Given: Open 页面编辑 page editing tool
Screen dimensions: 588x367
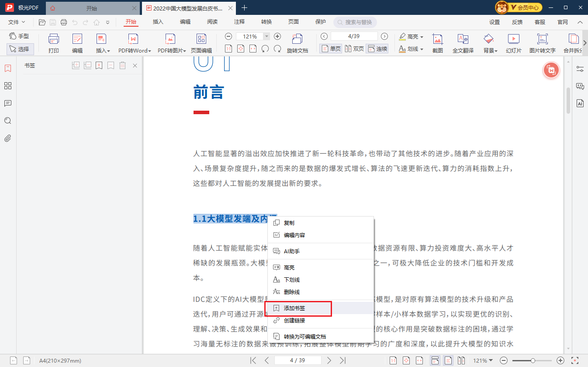Looking at the screenshot, I should [x=201, y=43].
